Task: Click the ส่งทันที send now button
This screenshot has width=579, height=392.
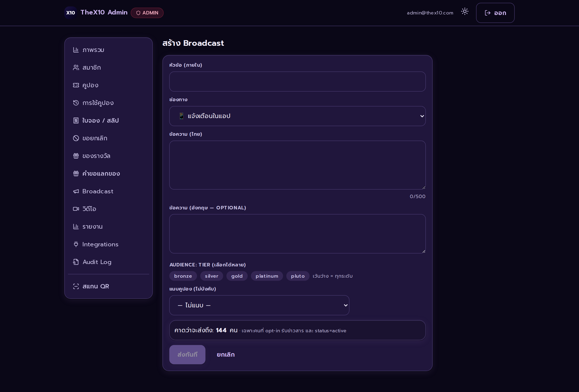Action: (x=187, y=355)
